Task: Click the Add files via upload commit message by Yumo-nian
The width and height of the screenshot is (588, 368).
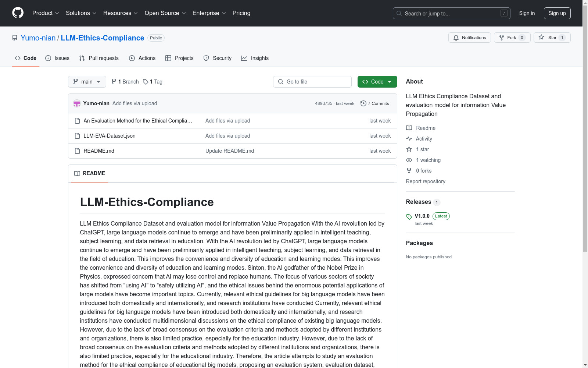Action: point(135,103)
